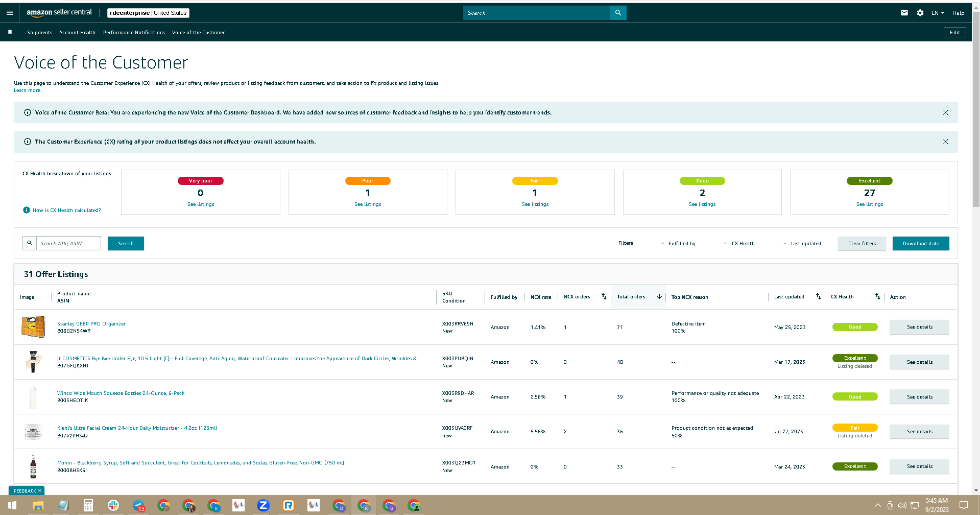Close the FEEDBACK tab with its X

pyautogui.click(x=40, y=490)
